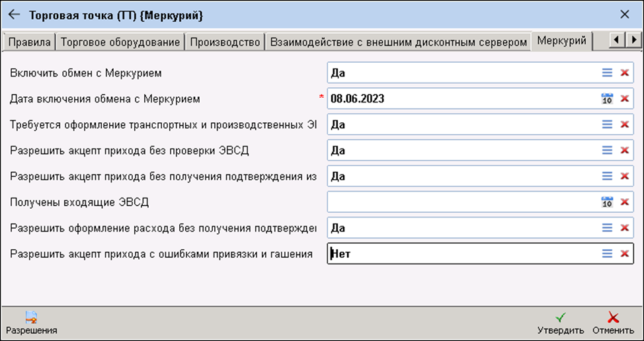Screen dimensions: 644x341
Task: Open calendar for 'Получены входящие ЭВСД'
Action: pyautogui.click(x=607, y=202)
